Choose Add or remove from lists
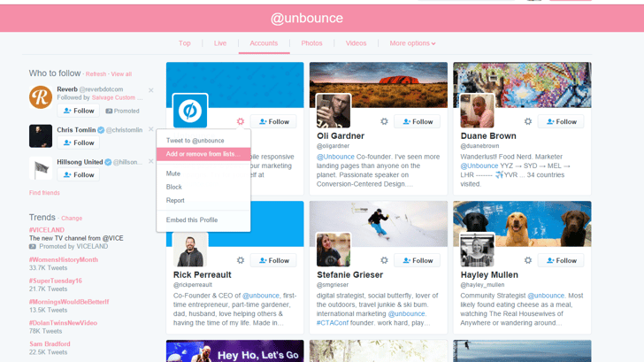This screenshot has height=362, width=644. 203,154
